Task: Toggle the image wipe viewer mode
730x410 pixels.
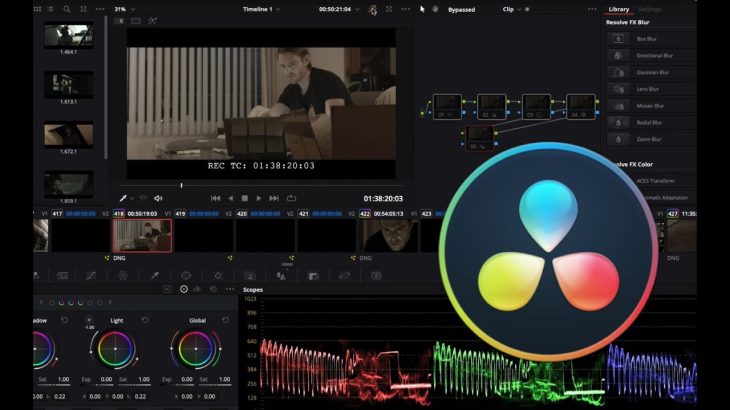Action: (119, 21)
